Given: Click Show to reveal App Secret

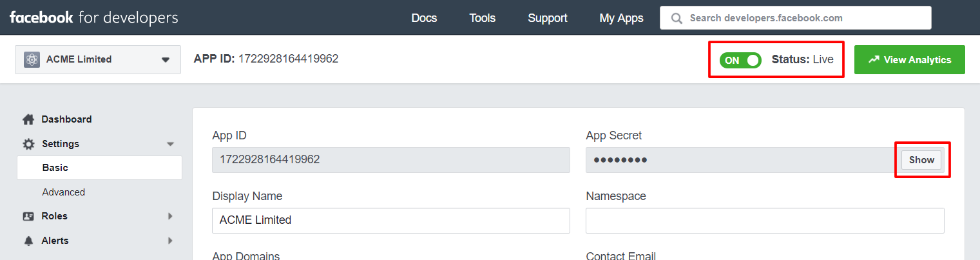Looking at the screenshot, I should (921, 160).
